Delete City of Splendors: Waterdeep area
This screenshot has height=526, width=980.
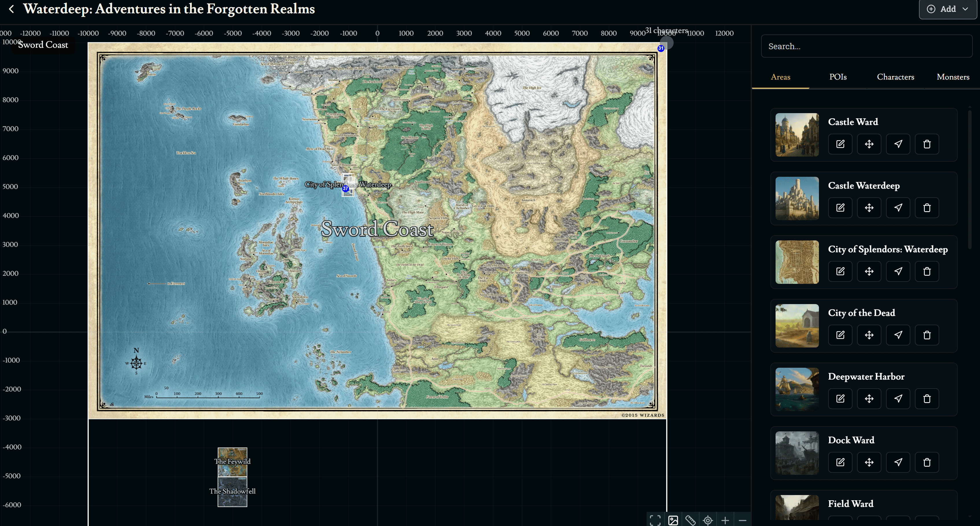click(x=927, y=271)
